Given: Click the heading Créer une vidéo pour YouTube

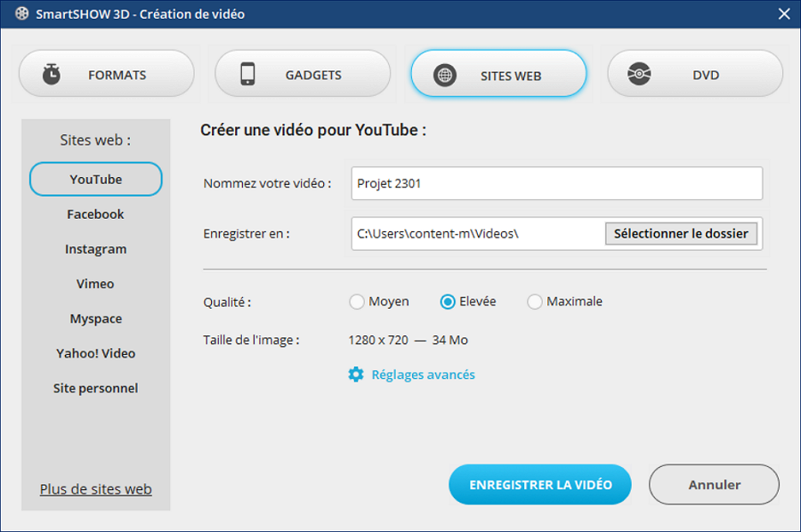Looking at the screenshot, I should (x=313, y=130).
